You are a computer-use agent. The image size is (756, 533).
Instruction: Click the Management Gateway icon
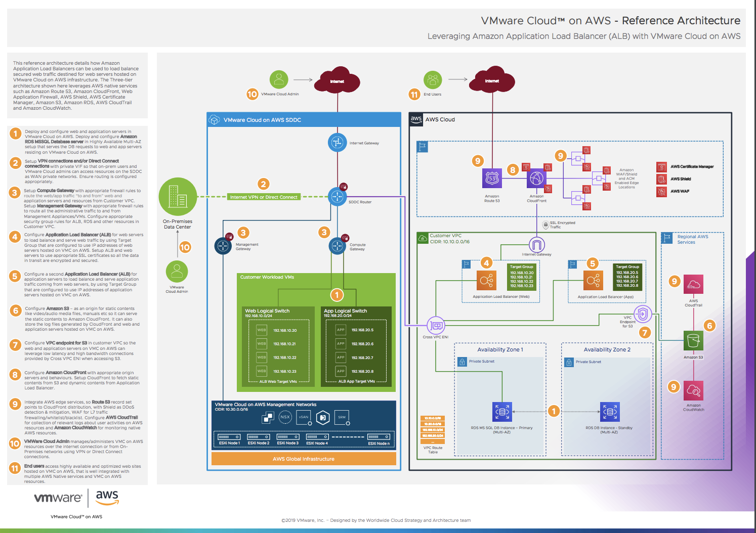pyautogui.click(x=223, y=246)
